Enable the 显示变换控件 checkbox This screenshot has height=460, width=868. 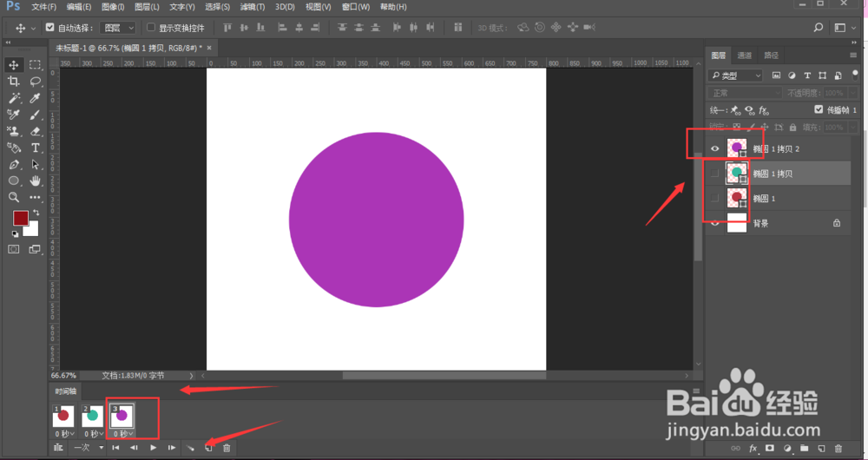point(150,27)
